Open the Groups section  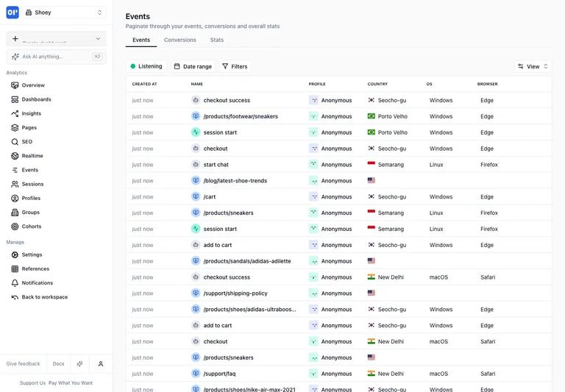tap(31, 213)
